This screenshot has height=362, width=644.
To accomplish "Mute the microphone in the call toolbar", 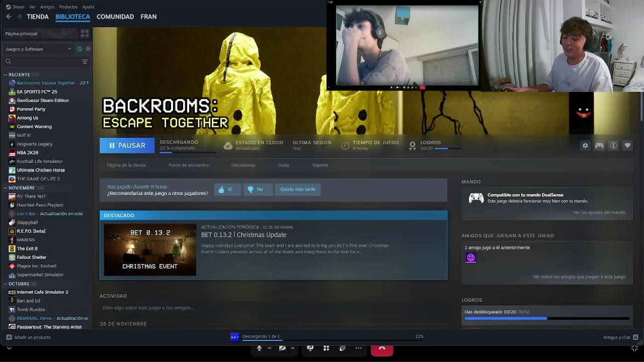I will click(259, 348).
